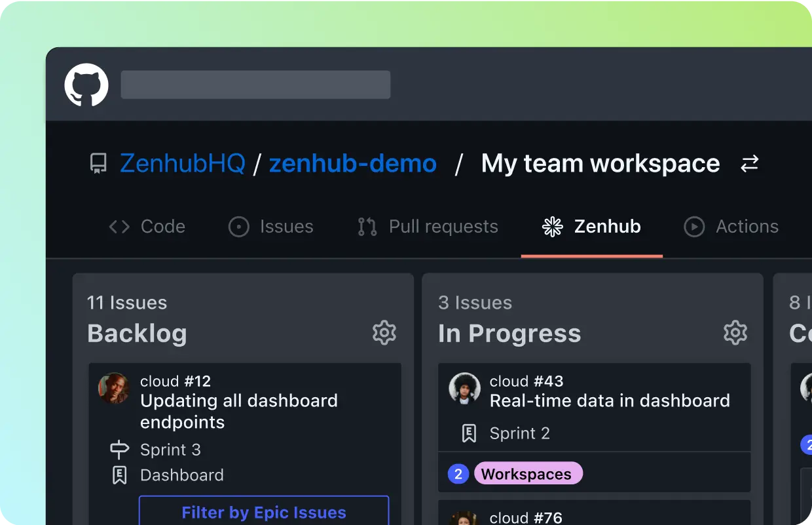Switch to the Issues tab
The image size is (812, 525).
(271, 226)
